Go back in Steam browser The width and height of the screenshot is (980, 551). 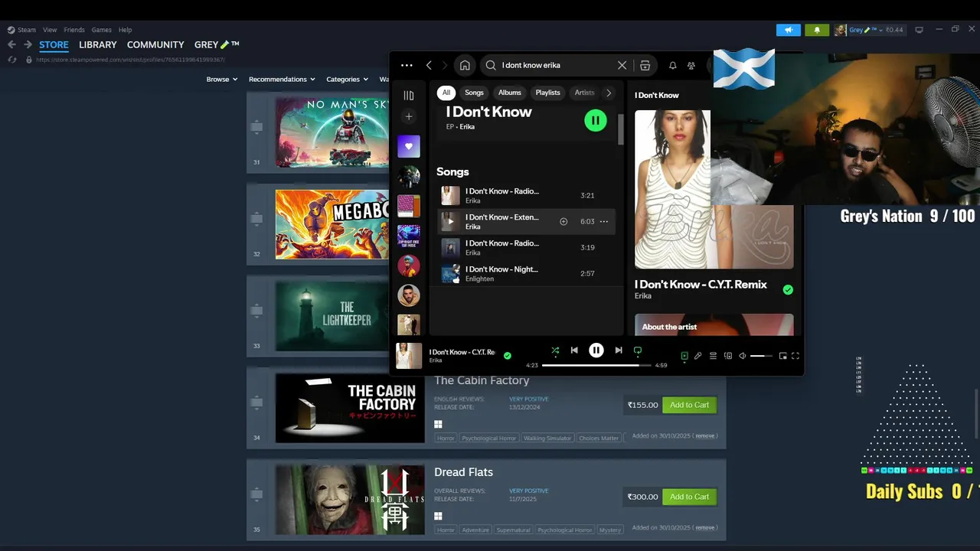(x=11, y=44)
